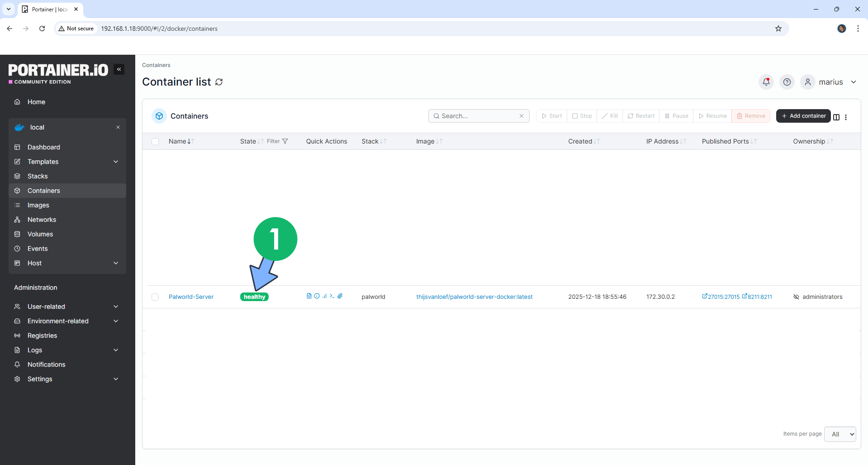
Task: View container Stats via bar-chart icon
Action: click(x=324, y=296)
